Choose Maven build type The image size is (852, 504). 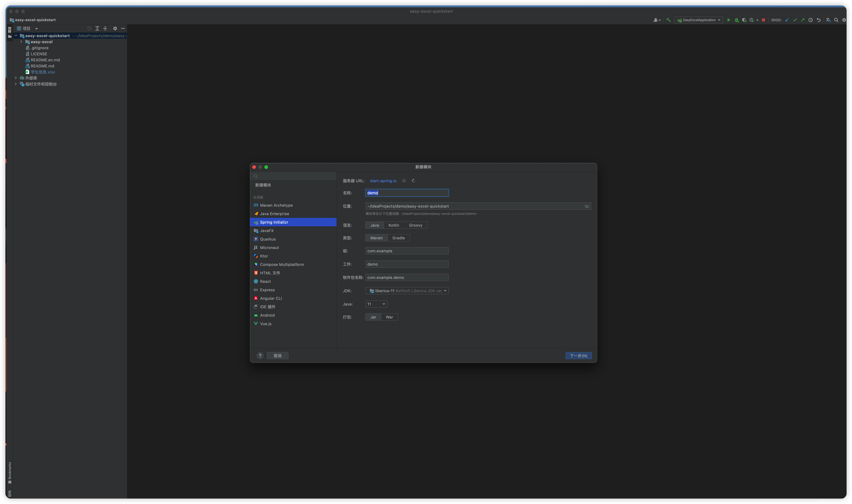[376, 238]
